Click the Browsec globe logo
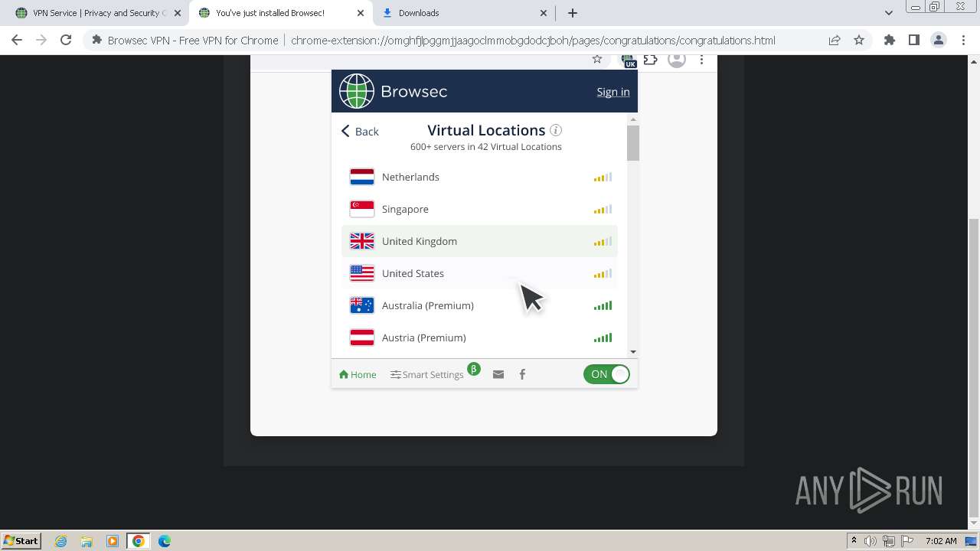 pyautogui.click(x=357, y=91)
